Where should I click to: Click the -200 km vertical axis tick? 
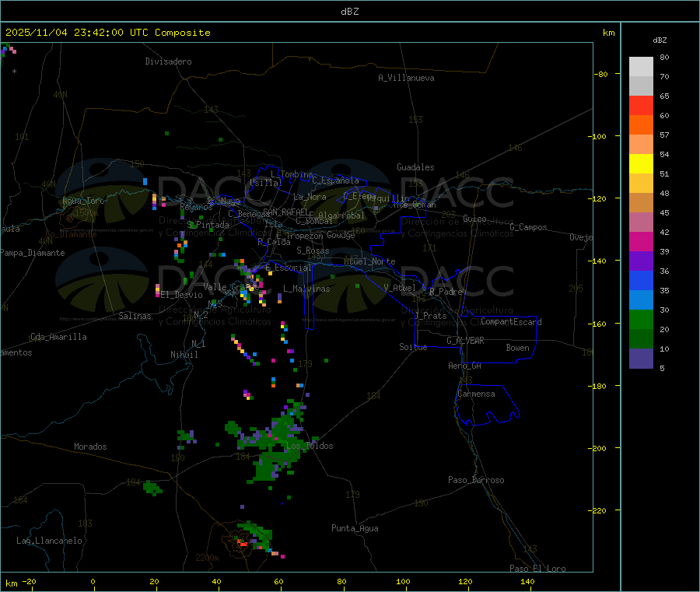point(597,448)
